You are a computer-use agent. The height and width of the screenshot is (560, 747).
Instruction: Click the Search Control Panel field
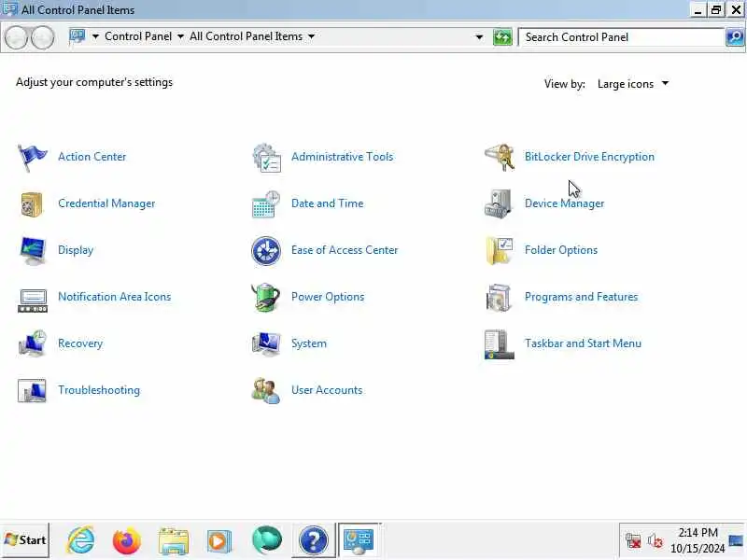tap(621, 37)
